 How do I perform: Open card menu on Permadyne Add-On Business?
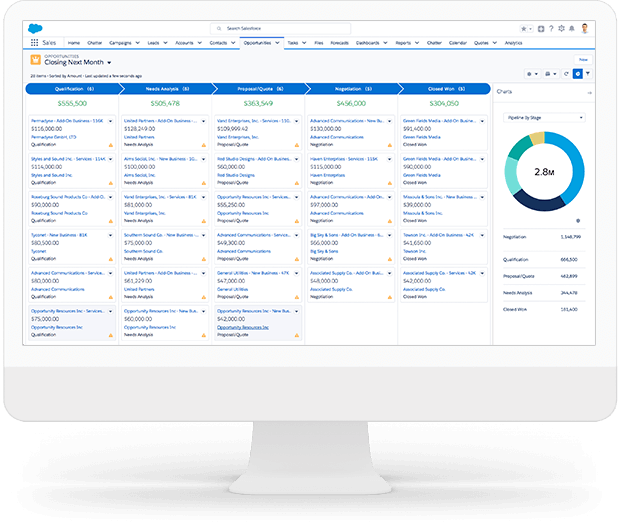110,121
